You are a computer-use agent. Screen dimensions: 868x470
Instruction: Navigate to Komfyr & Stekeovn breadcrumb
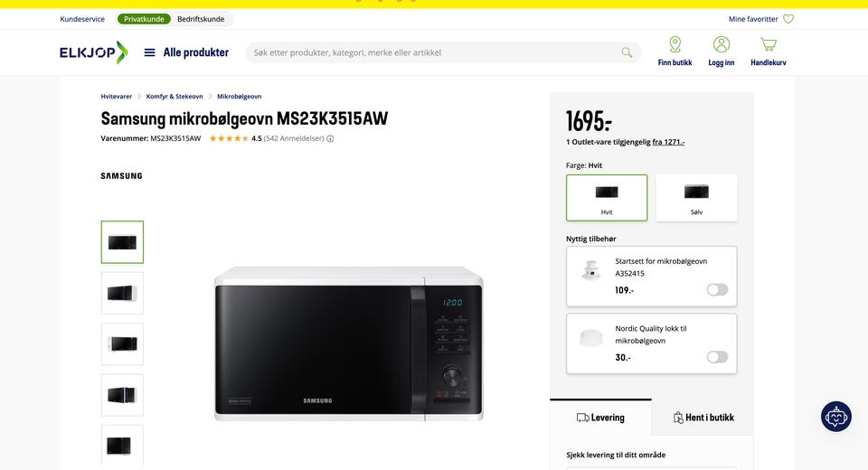tap(175, 97)
